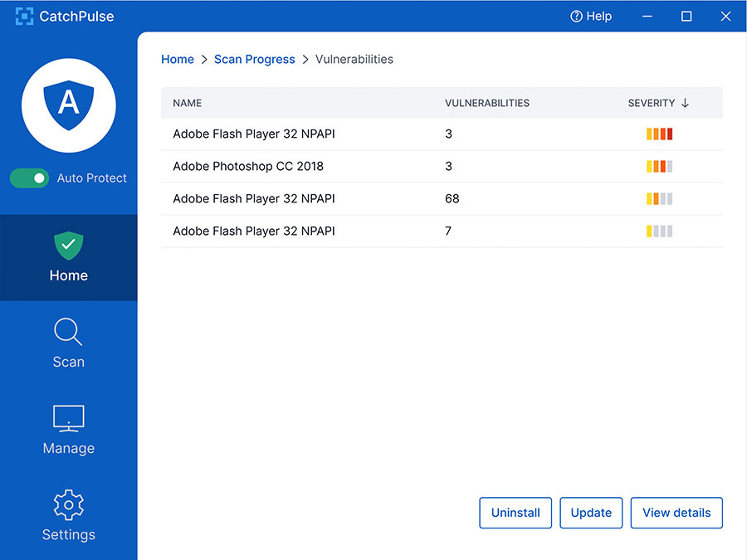Sort the table by SEVERITY column
This screenshot has width=747, height=560.
coord(651,103)
